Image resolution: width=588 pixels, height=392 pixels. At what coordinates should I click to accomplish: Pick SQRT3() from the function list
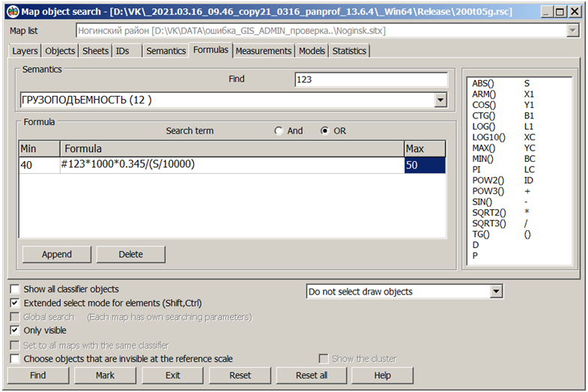(489, 223)
